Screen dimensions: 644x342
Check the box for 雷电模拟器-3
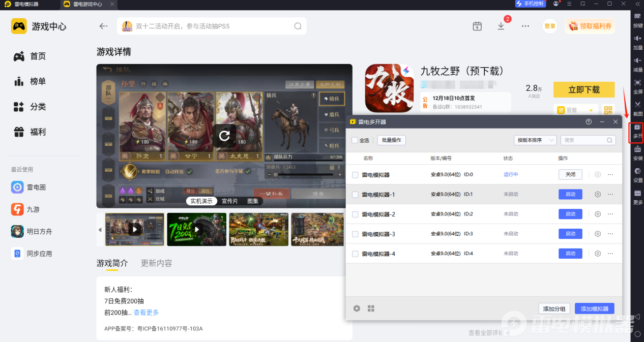click(355, 234)
